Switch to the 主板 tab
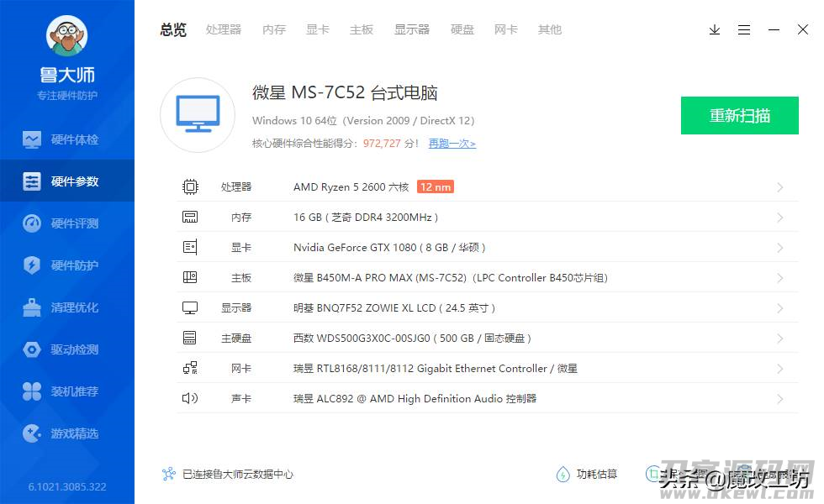Viewport: 824px width, 504px height. pos(362,30)
